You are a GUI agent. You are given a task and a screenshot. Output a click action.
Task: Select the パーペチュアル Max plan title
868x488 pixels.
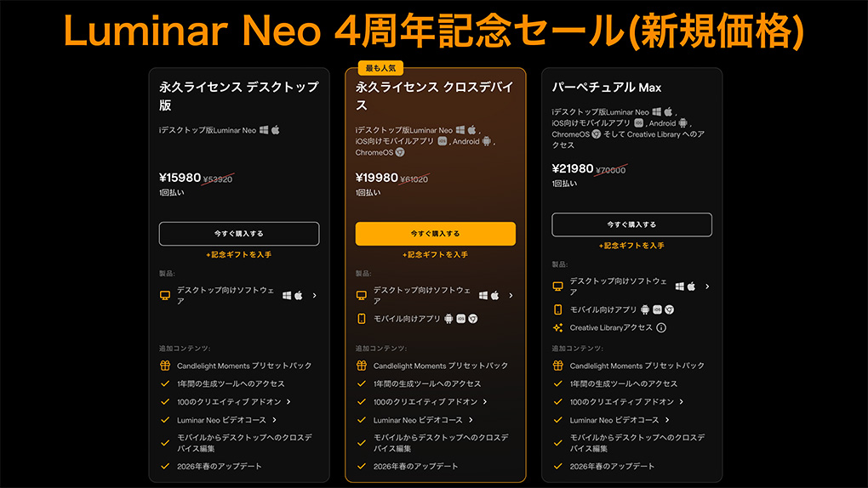coord(606,88)
